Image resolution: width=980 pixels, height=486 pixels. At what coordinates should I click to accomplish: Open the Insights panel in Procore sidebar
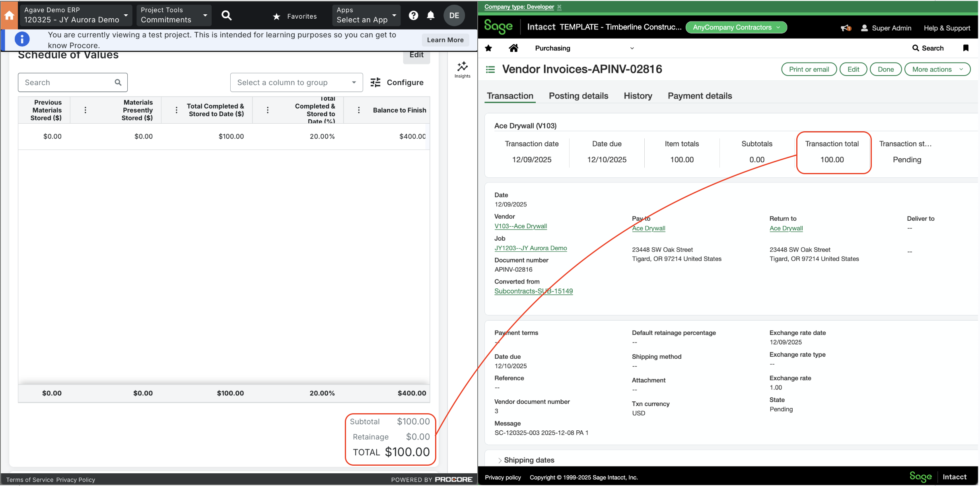[462, 67]
